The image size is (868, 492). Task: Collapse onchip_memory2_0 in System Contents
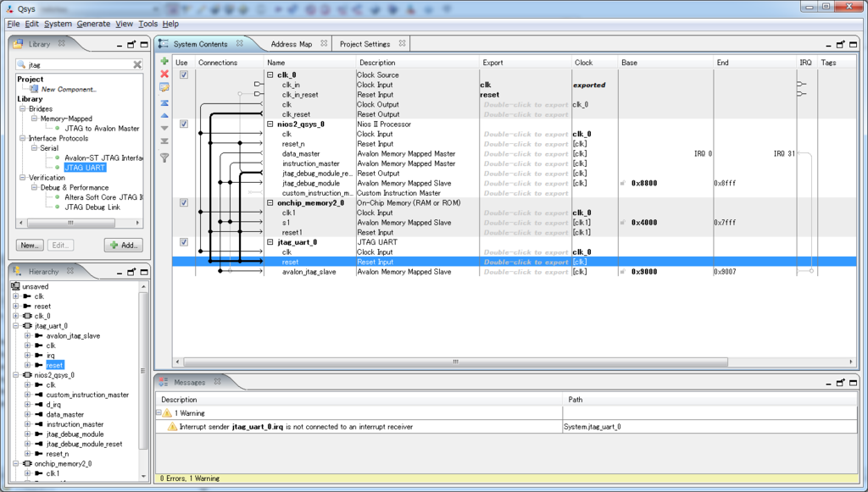[x=270, y=203]
